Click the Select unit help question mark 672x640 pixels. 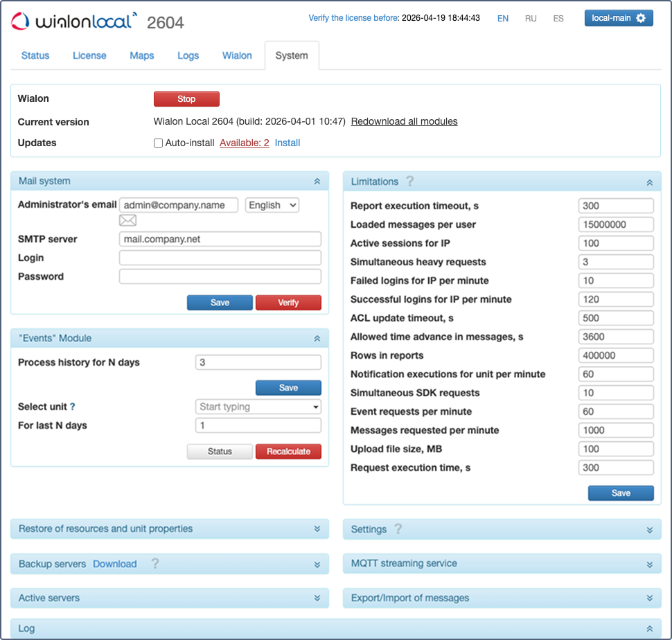pyautogui.click(x=73, y=407)
